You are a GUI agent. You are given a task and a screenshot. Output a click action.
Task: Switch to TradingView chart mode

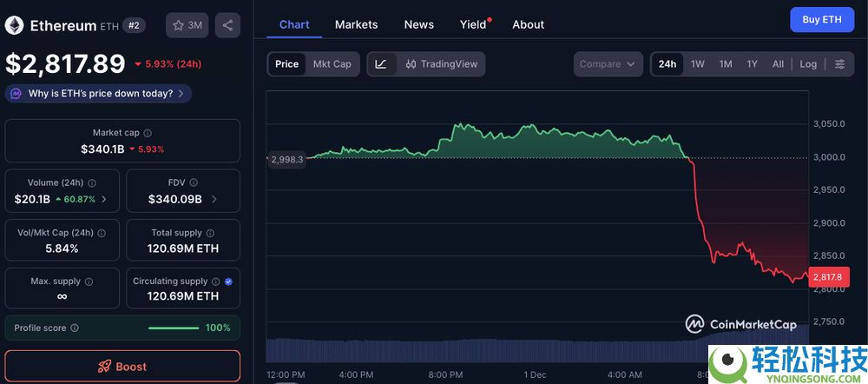(441, 64)
